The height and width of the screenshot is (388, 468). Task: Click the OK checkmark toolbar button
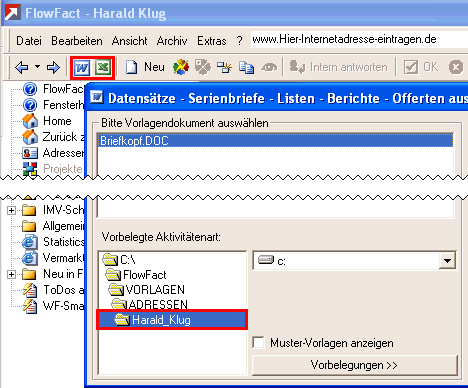421,67
